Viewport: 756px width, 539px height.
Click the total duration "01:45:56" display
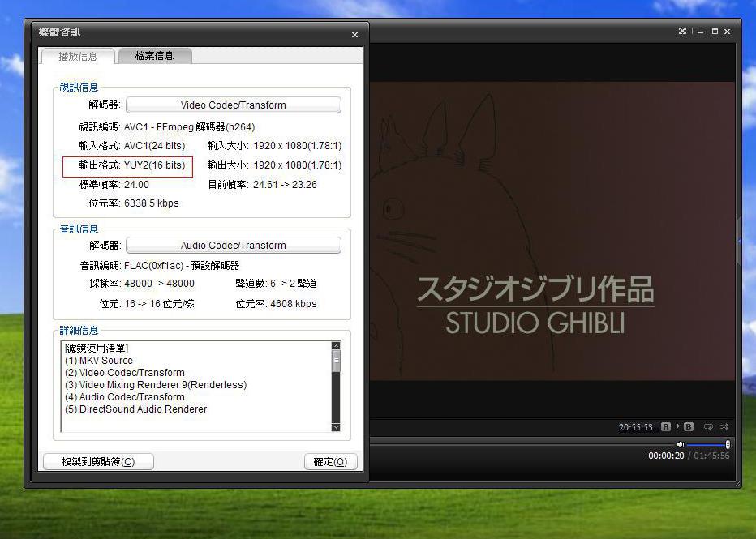tap(711, 456)
